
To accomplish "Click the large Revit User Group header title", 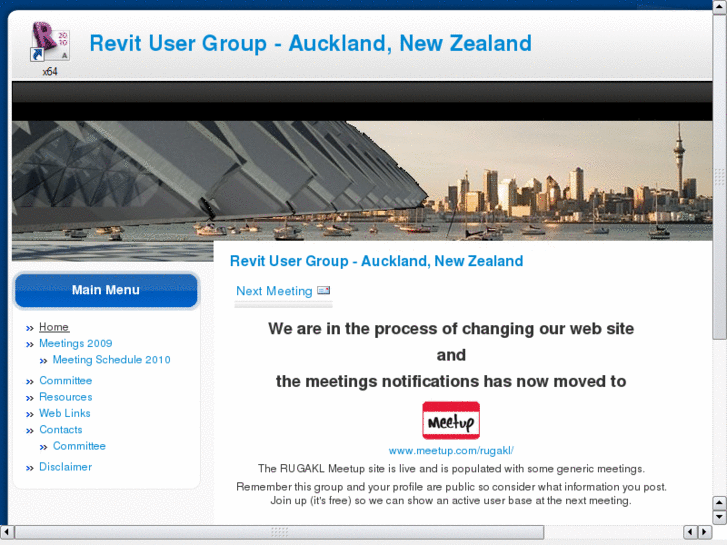I will coord(310,43).
